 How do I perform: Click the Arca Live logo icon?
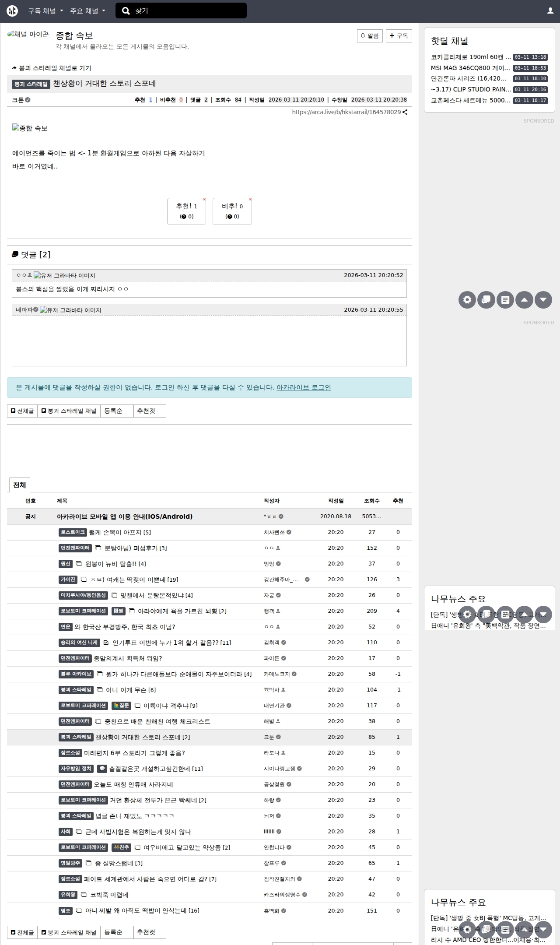pos(12,11)
